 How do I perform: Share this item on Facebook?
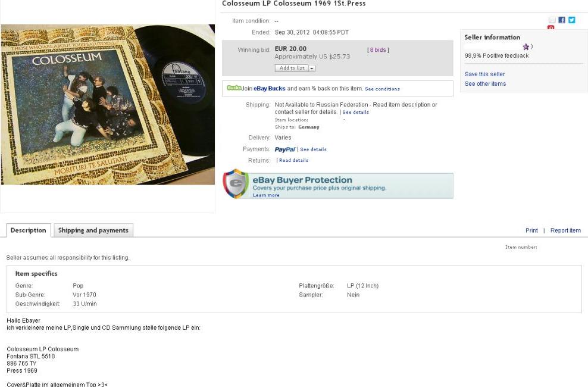562,20
